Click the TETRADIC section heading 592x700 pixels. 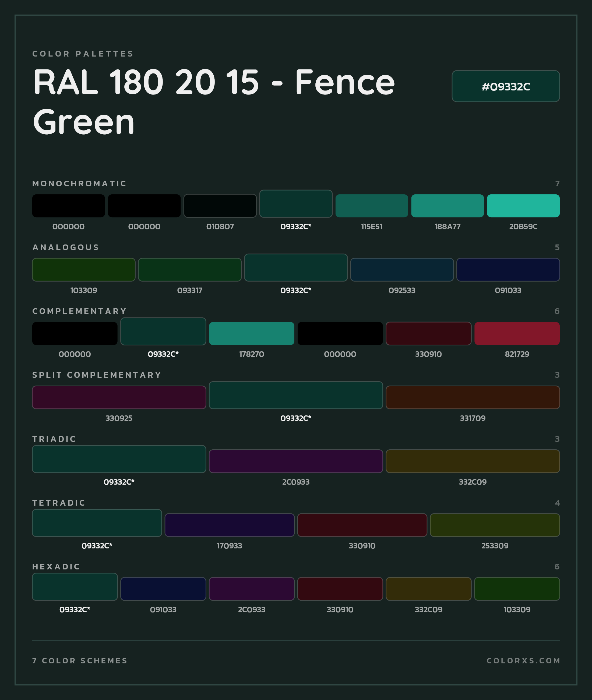coord(59,503)
